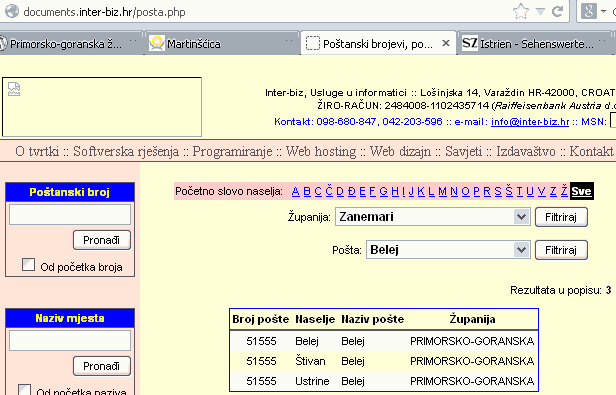
Task: Filter settlements by letter C
Action: (318, 191)
